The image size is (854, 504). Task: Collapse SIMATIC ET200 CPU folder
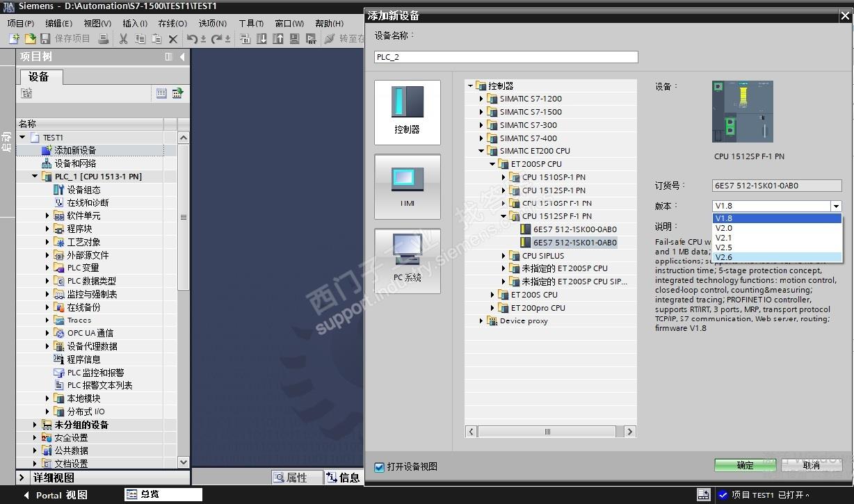point(481,151)
